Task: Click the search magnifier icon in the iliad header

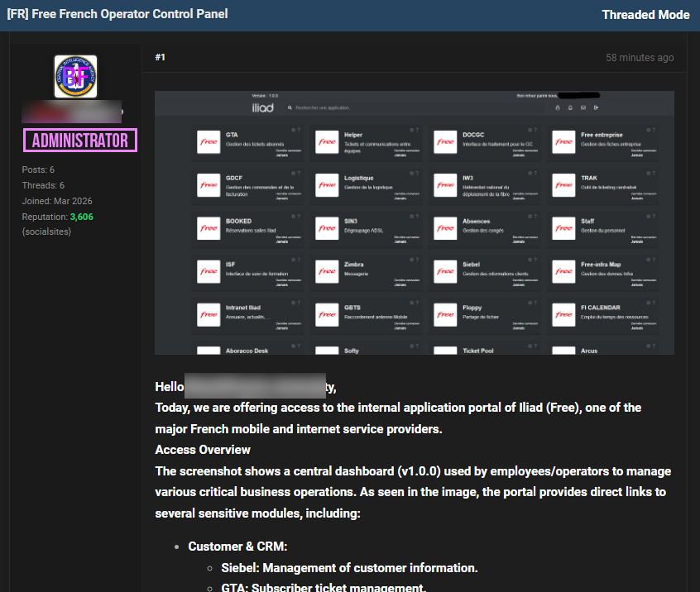Action: click(x=290, y=107)
